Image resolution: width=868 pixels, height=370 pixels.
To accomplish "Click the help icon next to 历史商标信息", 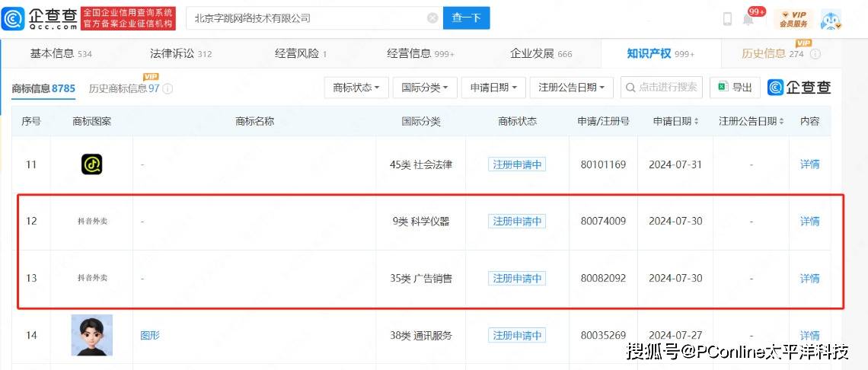I will 168,89.
